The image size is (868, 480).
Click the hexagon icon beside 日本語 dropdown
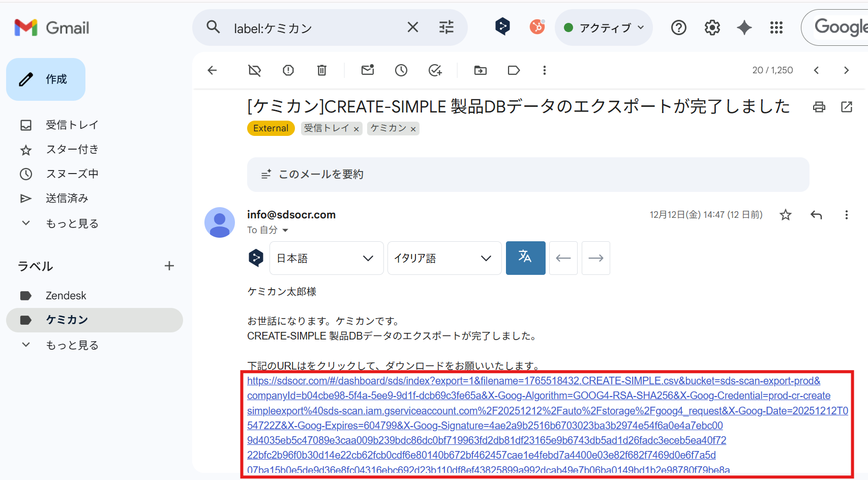[x=256, y=258]
